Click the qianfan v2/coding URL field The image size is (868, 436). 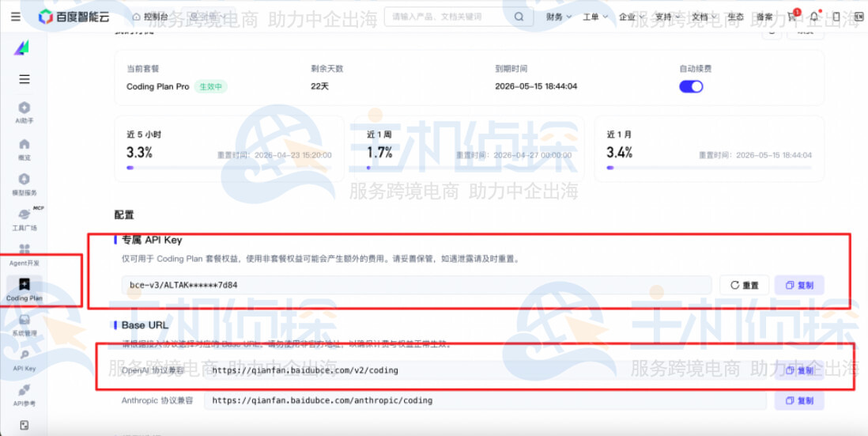pos(485,370)
